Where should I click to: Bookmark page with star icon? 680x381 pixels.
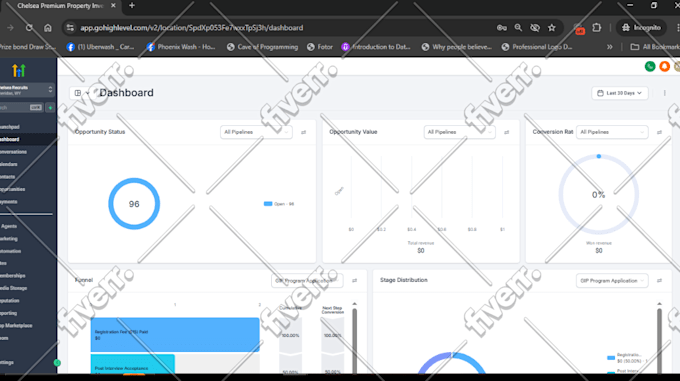(x=552, y=28)
